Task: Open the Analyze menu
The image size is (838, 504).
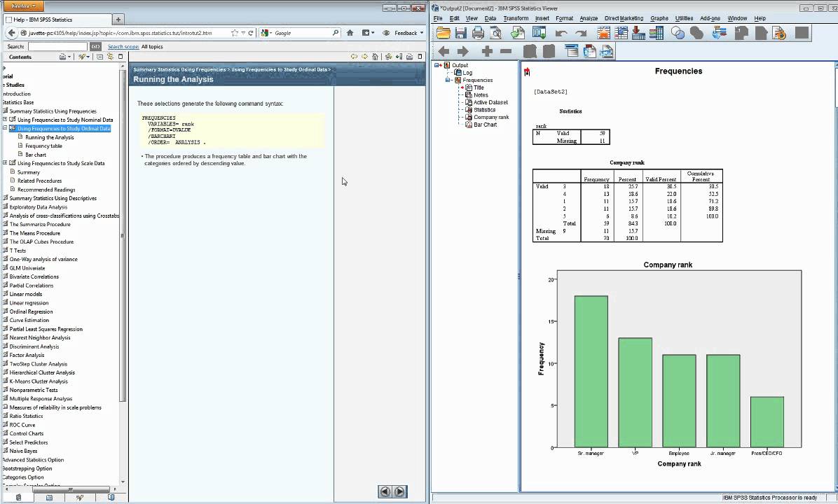Action: tap(589, 18)
